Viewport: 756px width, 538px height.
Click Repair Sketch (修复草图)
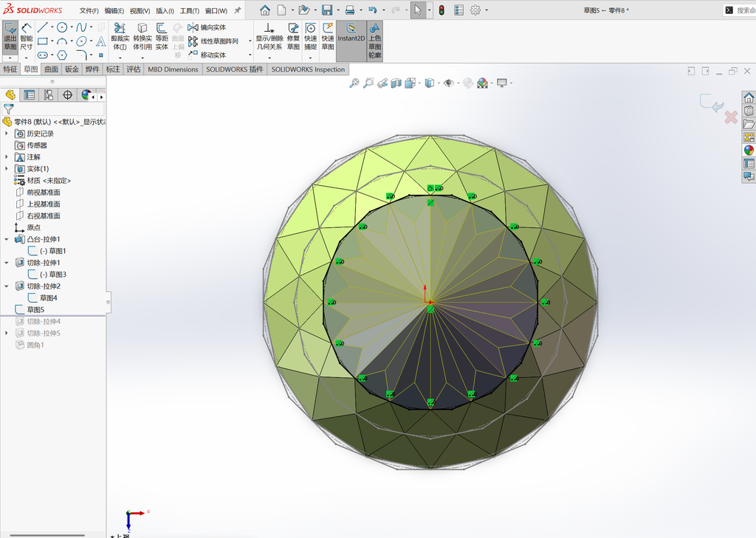pyautogui.click(x=293, y=37)
